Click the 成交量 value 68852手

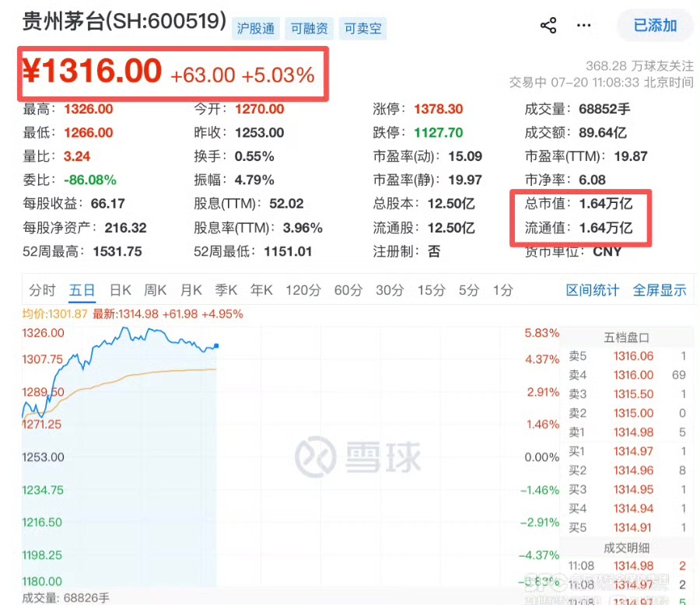(604, 109)
